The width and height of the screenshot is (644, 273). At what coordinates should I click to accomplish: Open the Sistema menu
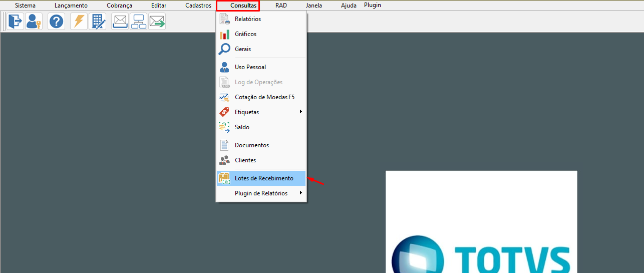(25, 6)
